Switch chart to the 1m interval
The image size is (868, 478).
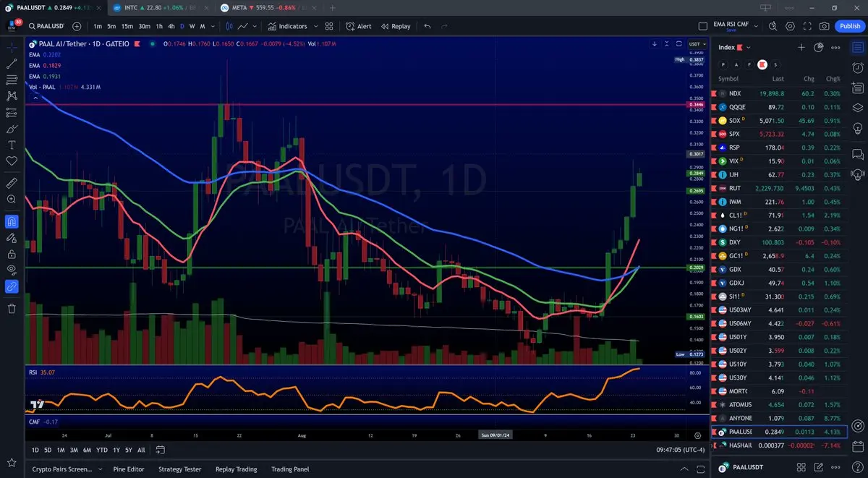tap(98, 26)
